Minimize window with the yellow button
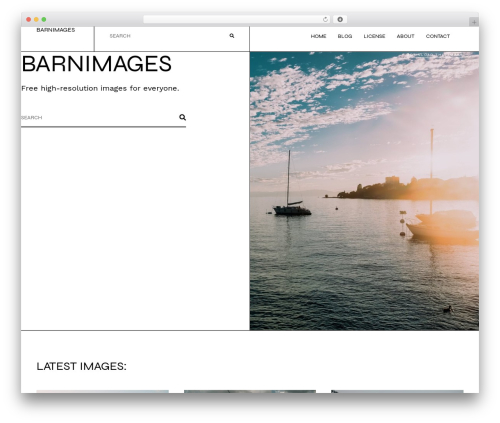Screen dimensions: 500x423 [36, 20]
